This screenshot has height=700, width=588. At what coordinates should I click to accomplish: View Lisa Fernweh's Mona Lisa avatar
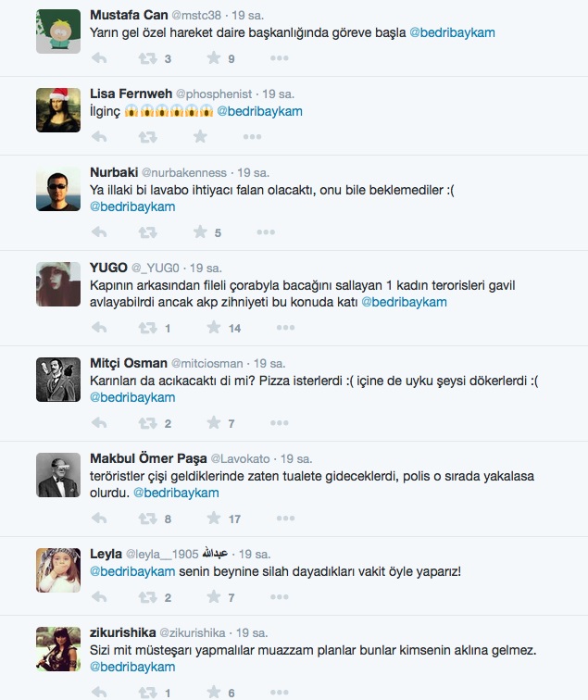click(x=58, y=110)
